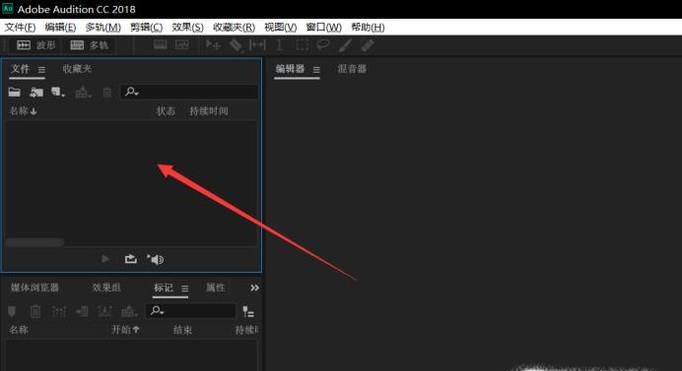The width and height of the screenshot is (682, 371).
Task: Select the Spot Healing Brush tool
Action: click(x=368, y=45)
